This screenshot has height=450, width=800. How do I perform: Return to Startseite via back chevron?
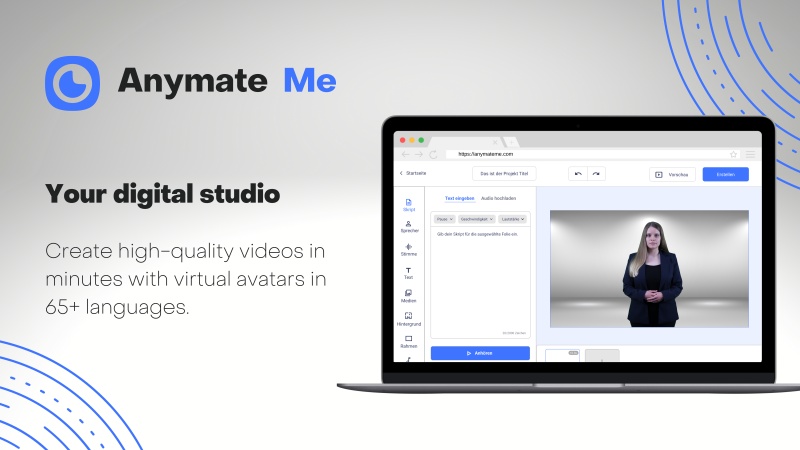coord(413,173)
